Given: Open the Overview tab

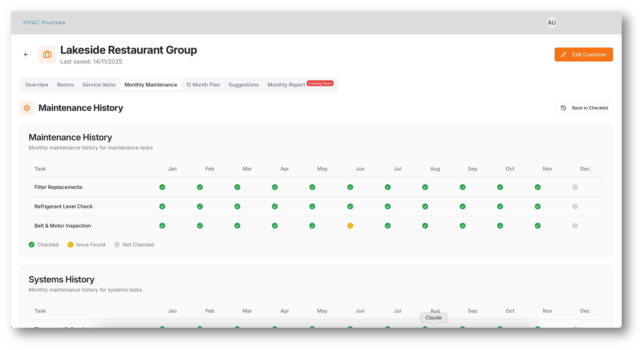Looking at the screenshot, I should click(37, 85).
